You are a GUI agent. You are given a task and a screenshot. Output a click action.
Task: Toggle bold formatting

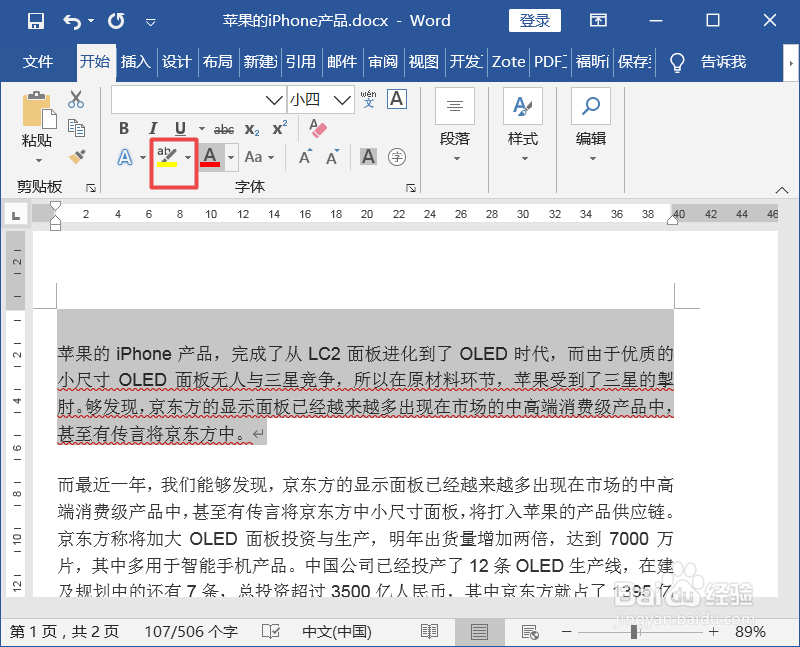[x=124, y=127]
